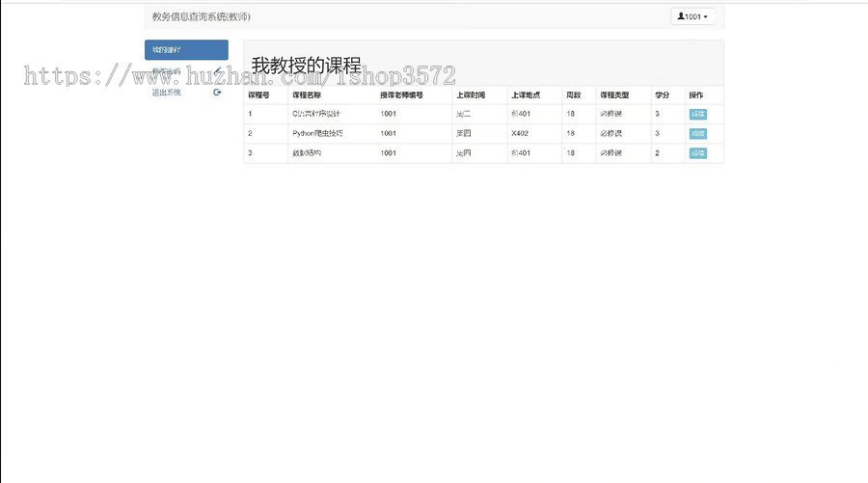Click the 上课地点 column header
868x483 pixels.
click(x=526, y=95)
